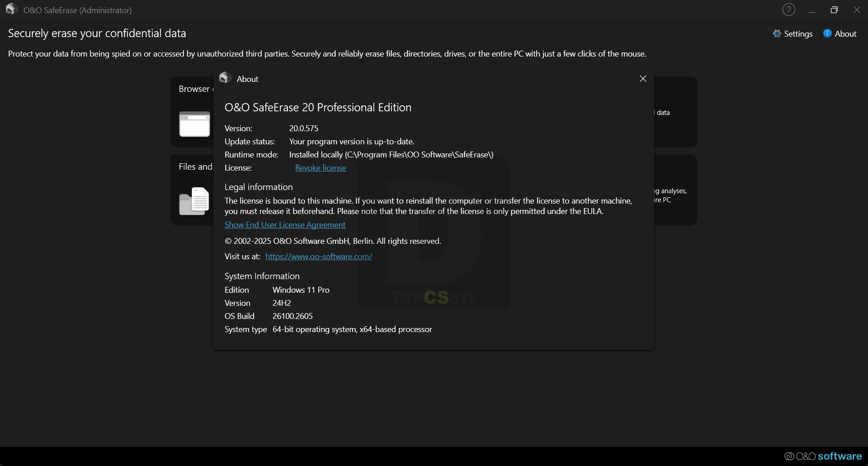
Task: Click the files and folders icon
Action: pyautogui.click(x=194, y=201)
